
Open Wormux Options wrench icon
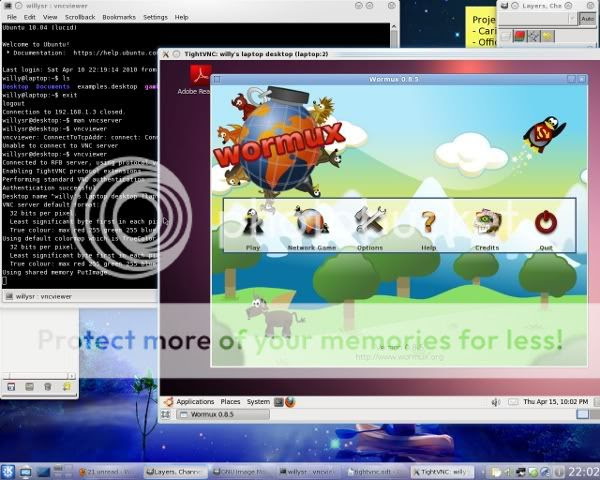point(370,220)
